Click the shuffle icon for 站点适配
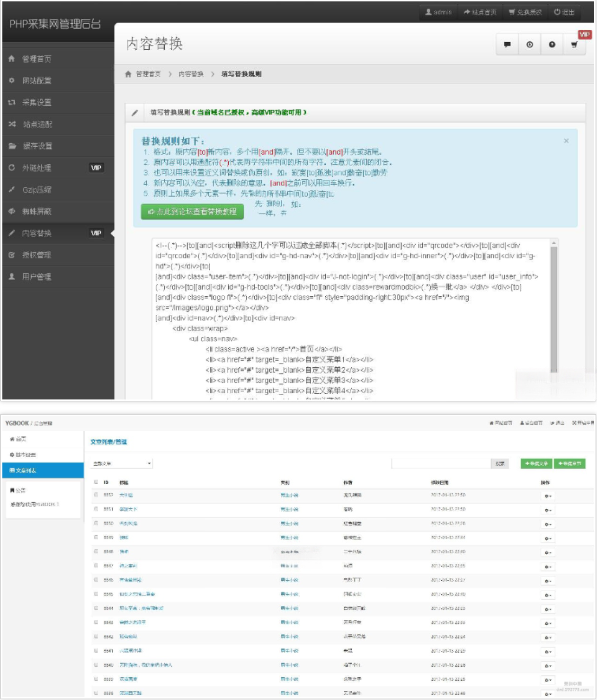This screenshot has width=597, height=700. pos(12,124)
